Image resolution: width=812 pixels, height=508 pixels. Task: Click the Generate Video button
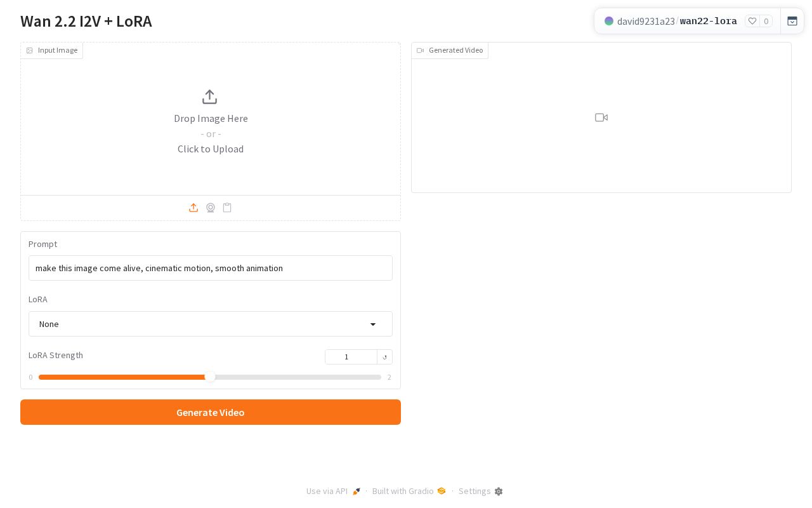211,412
